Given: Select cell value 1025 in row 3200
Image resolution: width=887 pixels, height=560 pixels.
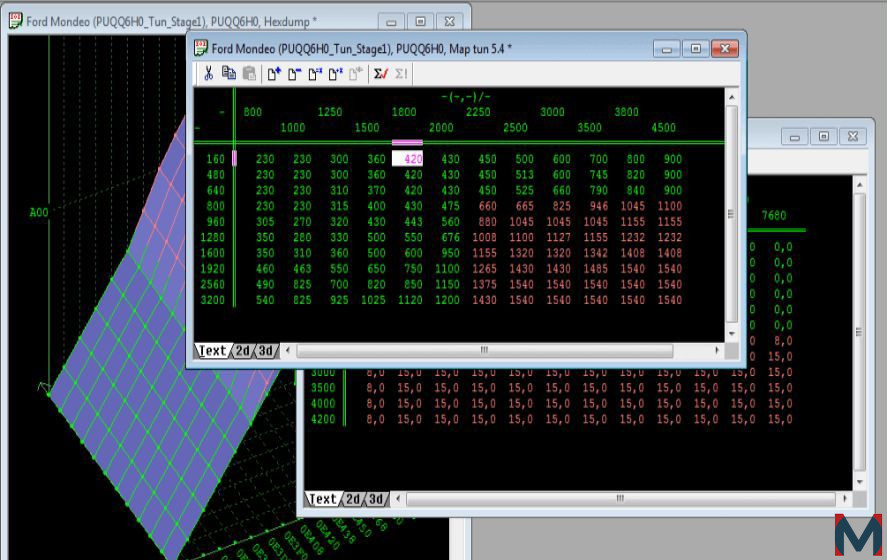Looking at the screenshot, I should [x=373, y=300].
